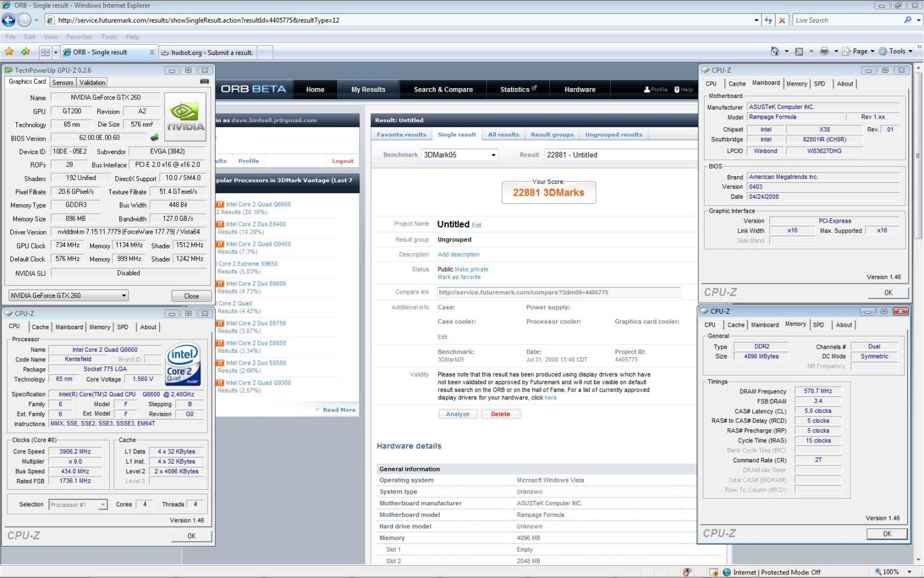Screen dimensions: 924x578
Task: Click the Read More link
Action: click(339, 410)
